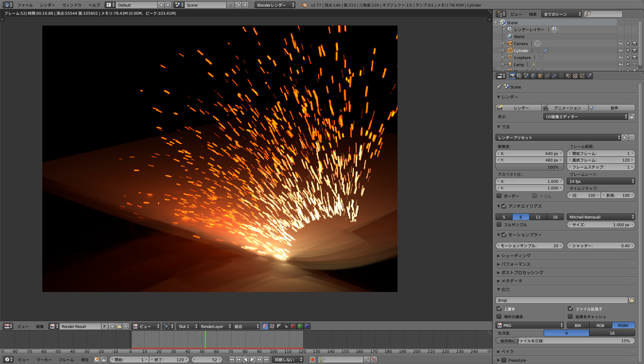Click the auto-keyframe record button

tap(313, 359)
